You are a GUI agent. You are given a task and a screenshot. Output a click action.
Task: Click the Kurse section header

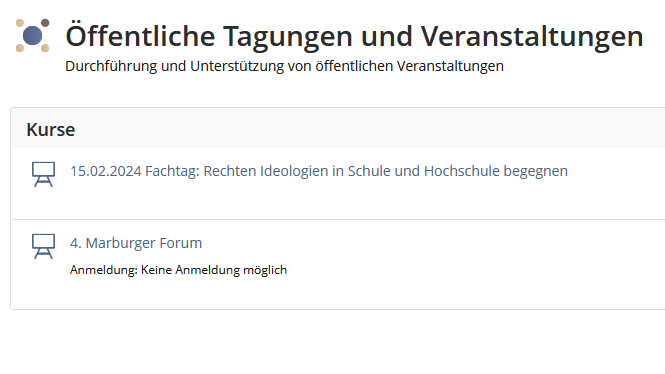coord(50,130)
